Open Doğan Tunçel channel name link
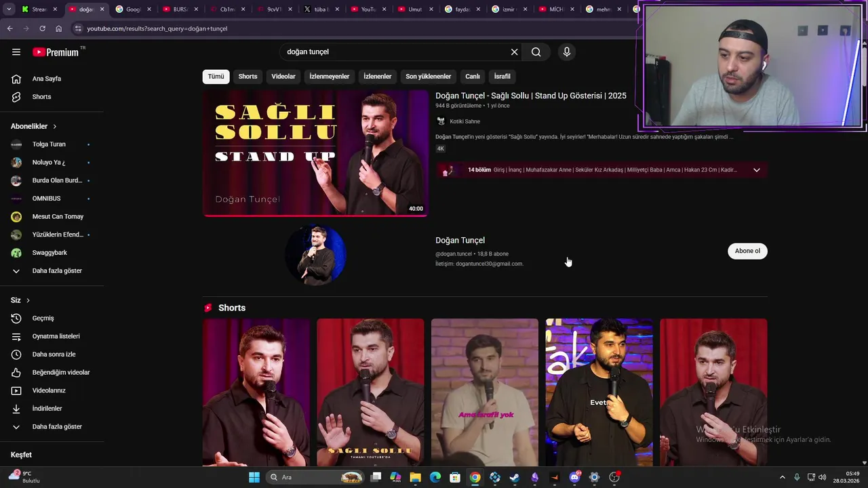The height and width of the screenshot is (488, 868). [460, 240]
